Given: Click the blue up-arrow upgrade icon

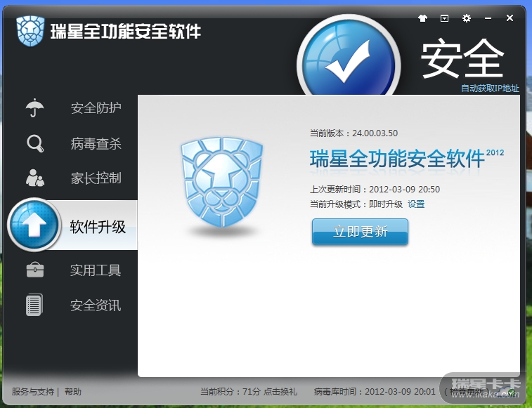Looking at the screenshot, I should coord(34,225).
